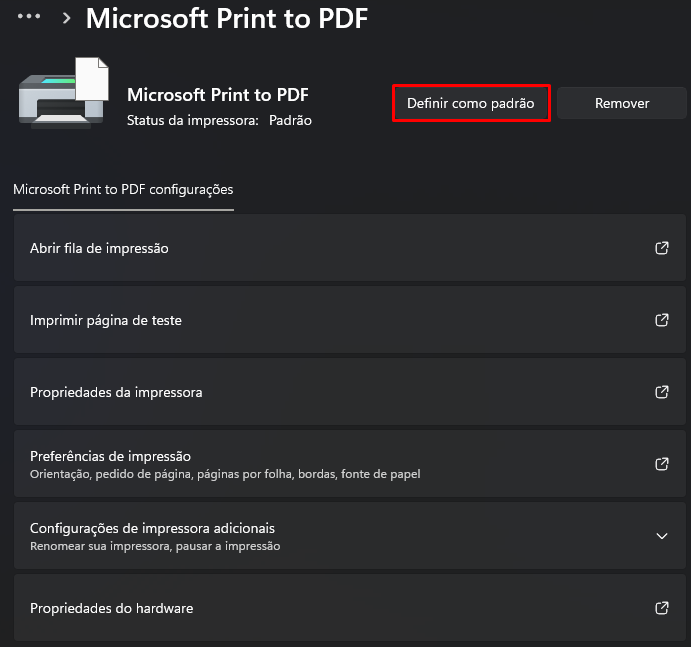Open the breadcrumb ellipsis menu
The image size is (691, 647).
[x=29, y=17]
